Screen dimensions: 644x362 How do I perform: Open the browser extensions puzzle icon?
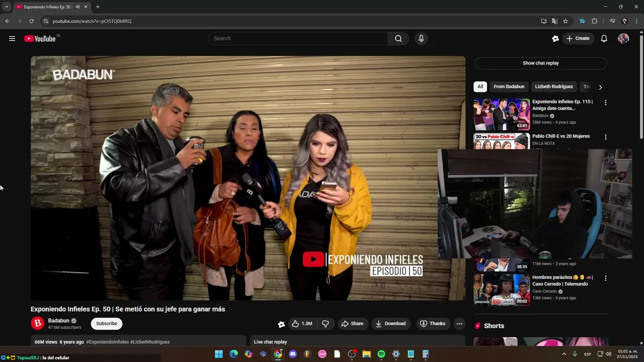tap(595, 21)
